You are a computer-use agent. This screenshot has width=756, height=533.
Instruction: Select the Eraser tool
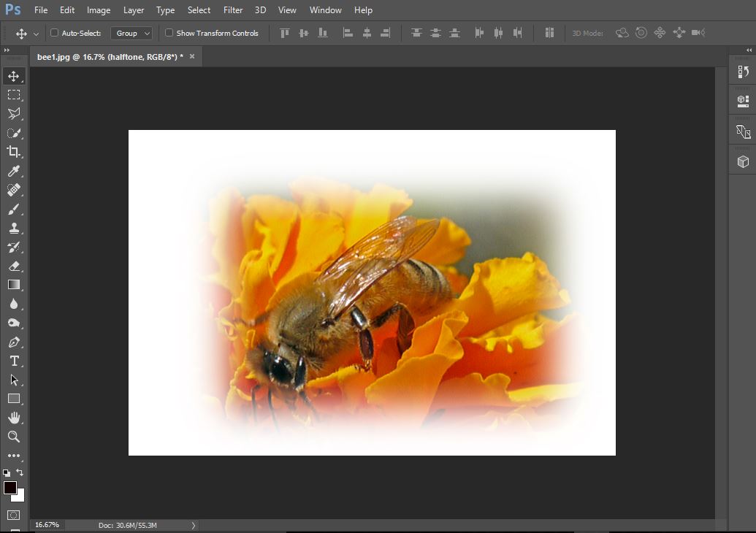(13, 266)
